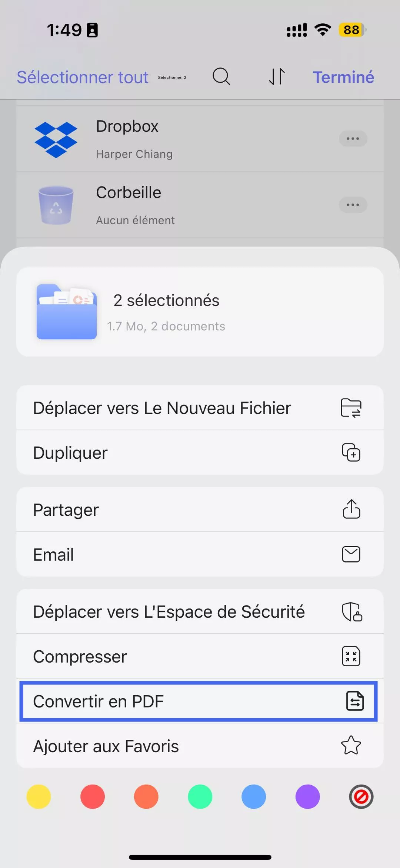Viewport: 400px width, 868px height.
Task: Open the Dropbox three-dot options
Action: (353, 139)
